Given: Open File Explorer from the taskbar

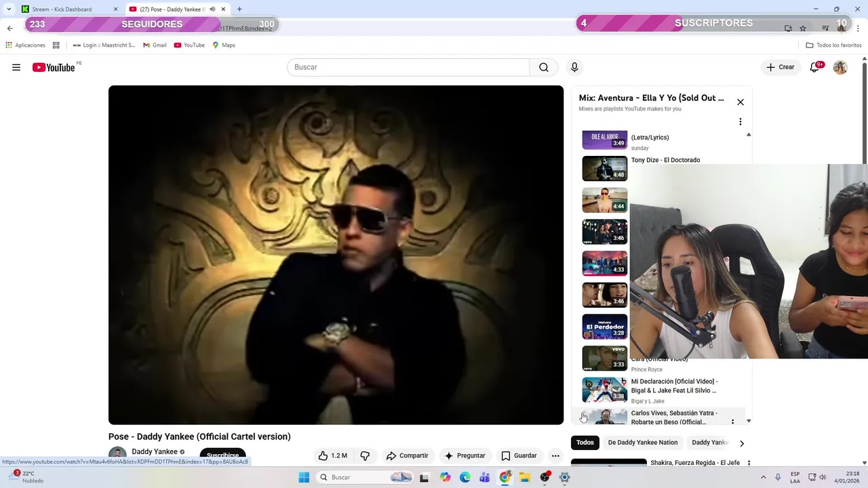Looking at the screenshot, I should click(525, 477).
